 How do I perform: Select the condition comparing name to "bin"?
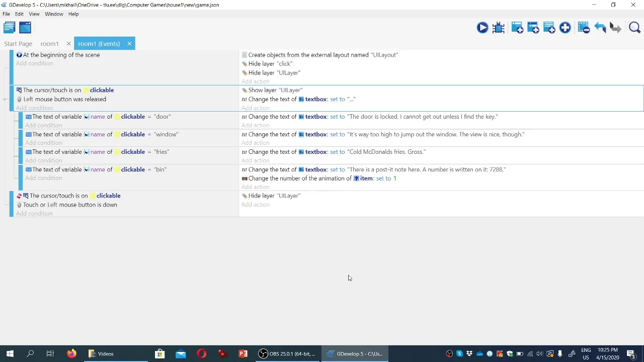click(x=96, y=169)
